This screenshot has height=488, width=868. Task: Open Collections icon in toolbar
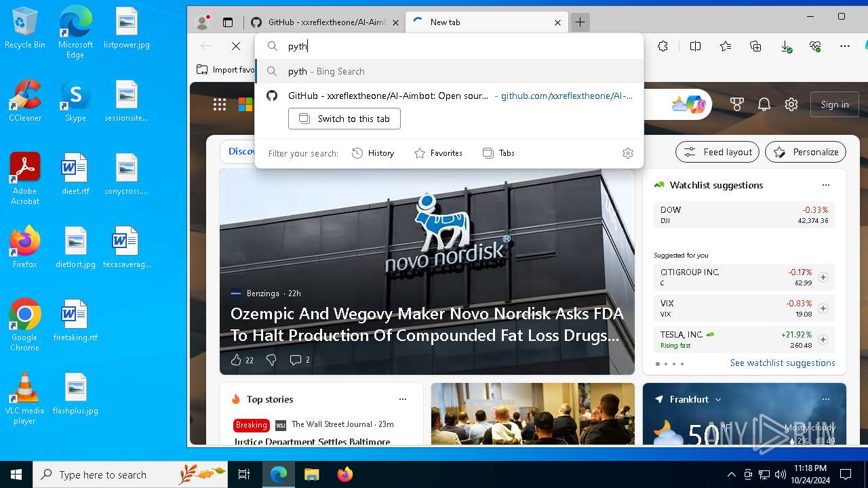click(x=755, y=46)
